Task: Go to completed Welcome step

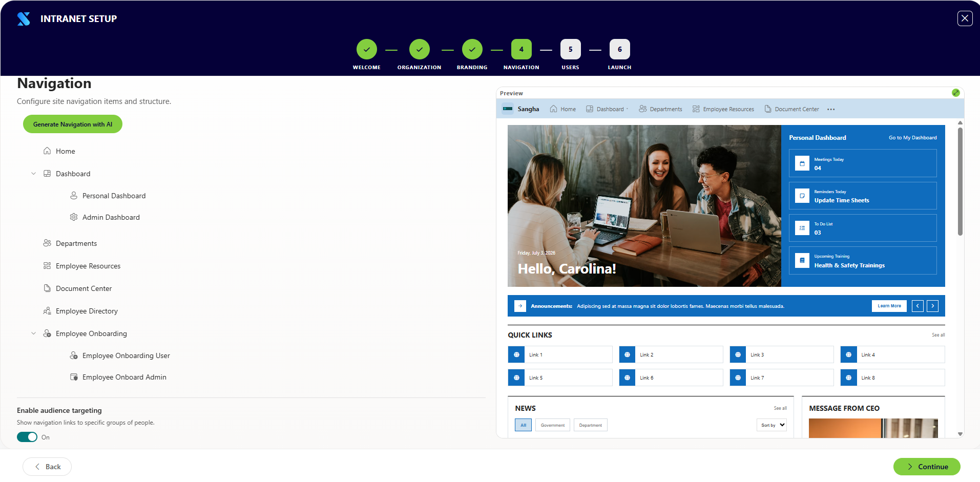Action: tap(367, 49)
